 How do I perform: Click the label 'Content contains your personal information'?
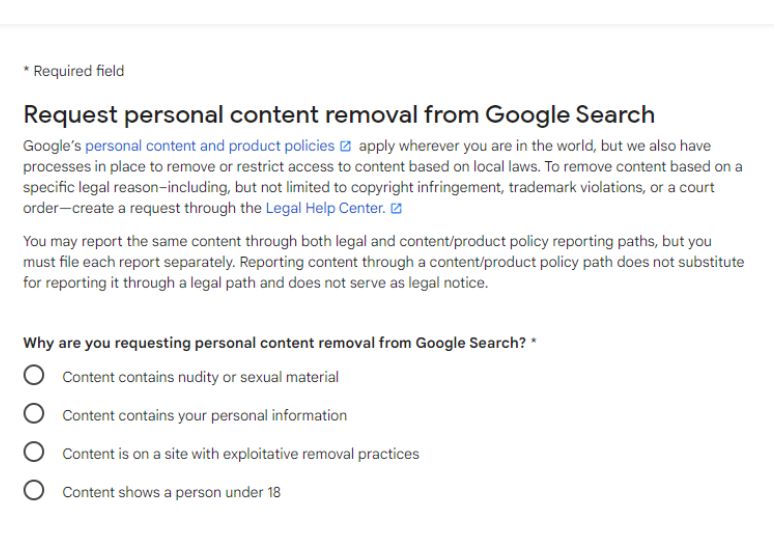coord(204,416)
